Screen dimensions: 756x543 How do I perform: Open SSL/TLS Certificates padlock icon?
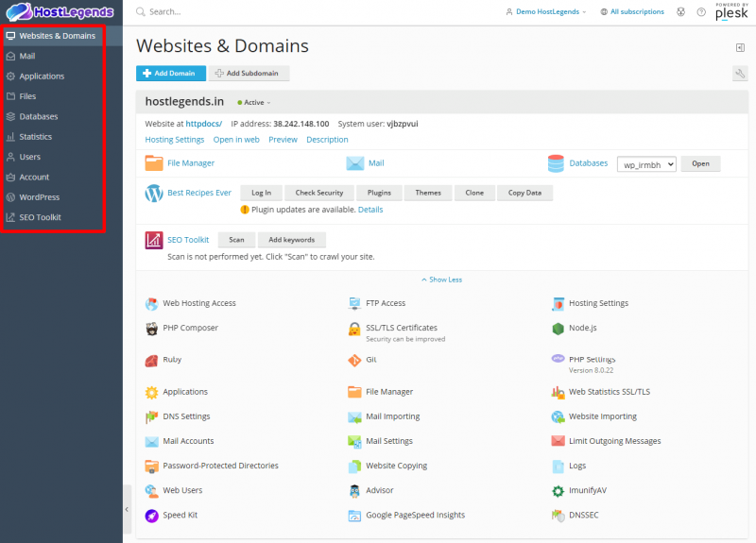tap(355, 329)
